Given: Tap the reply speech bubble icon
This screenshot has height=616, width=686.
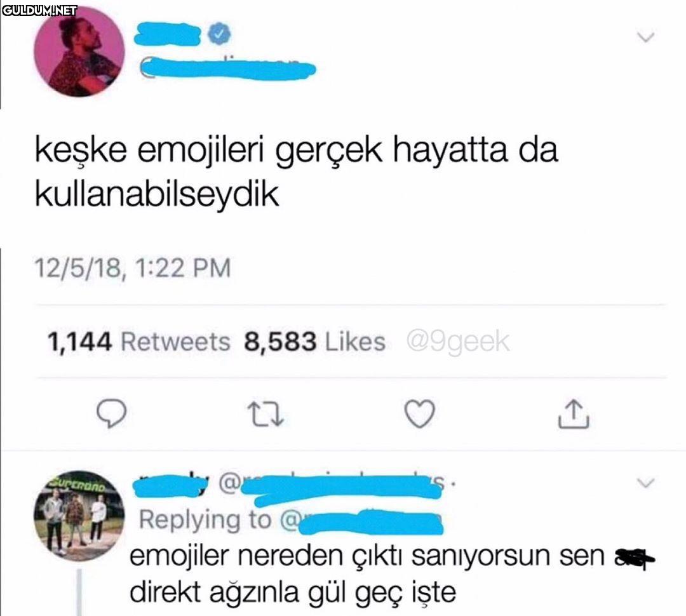Looking at the screenshot, I should (112, 413).
